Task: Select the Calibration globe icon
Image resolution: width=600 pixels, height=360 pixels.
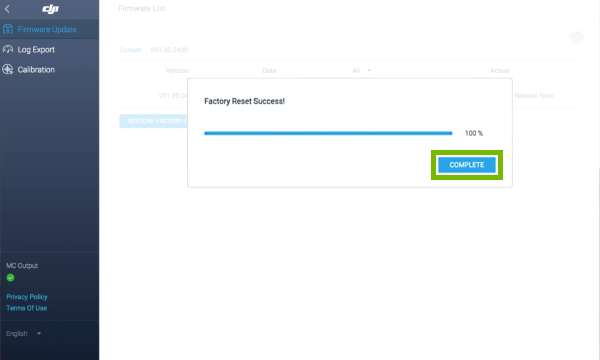Action: tap(8, 69)
